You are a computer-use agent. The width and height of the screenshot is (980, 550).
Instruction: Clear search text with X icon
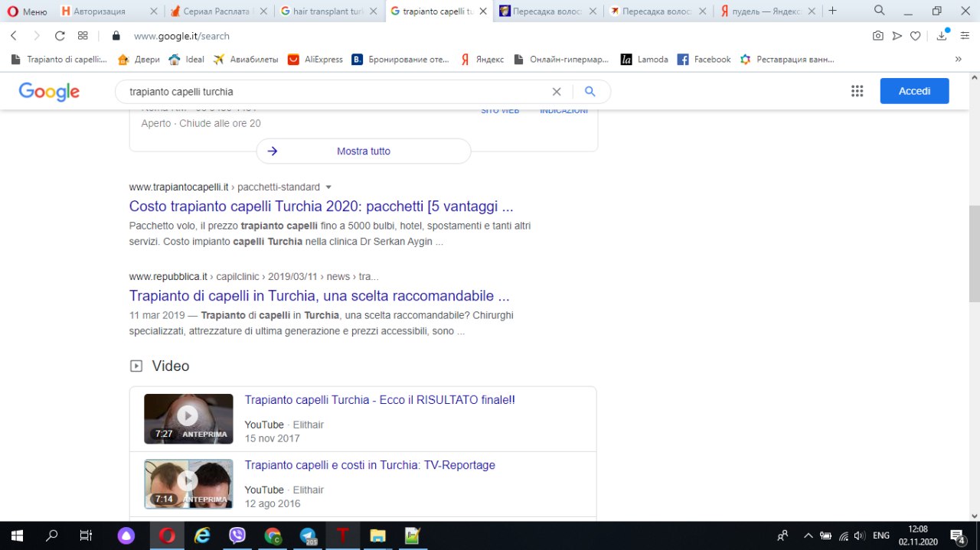click(x=557, y=92)
